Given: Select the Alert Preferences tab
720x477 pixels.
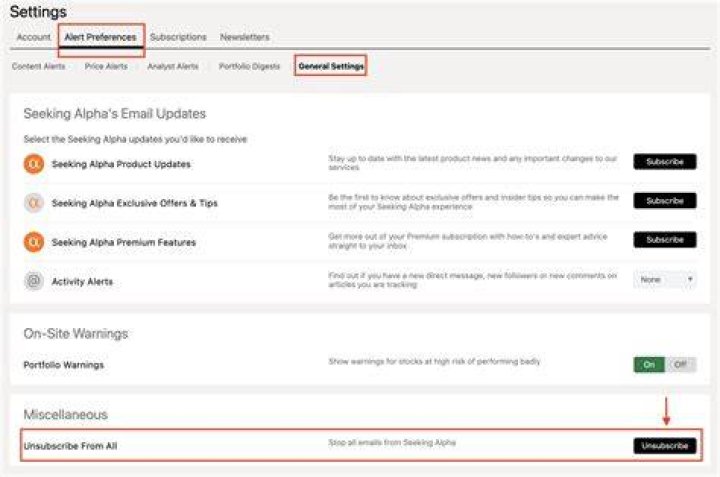Looking at the screenshot, I should (x=101, y=37).
